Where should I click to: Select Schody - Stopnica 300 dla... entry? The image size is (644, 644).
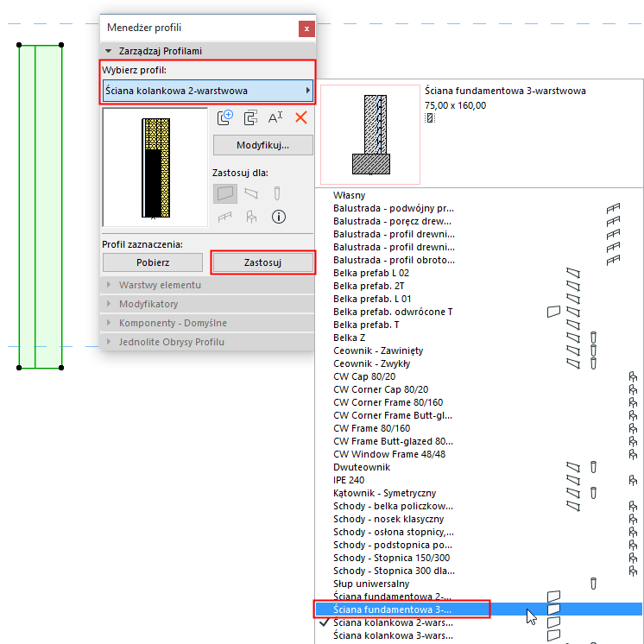coord(478,571)
